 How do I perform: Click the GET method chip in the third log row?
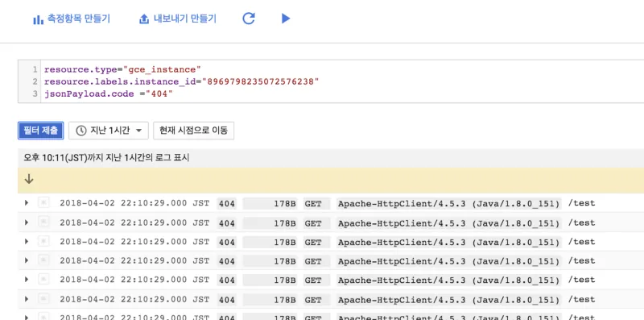316,242
